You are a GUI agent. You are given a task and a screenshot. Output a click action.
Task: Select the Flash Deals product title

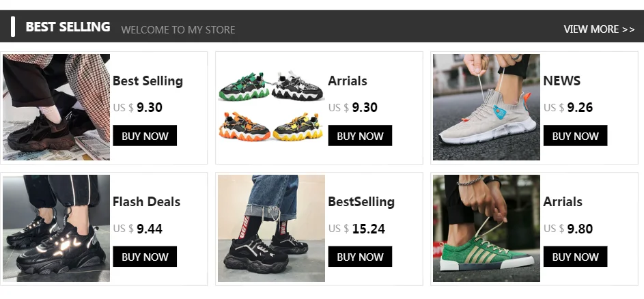[x=147, y=201]
